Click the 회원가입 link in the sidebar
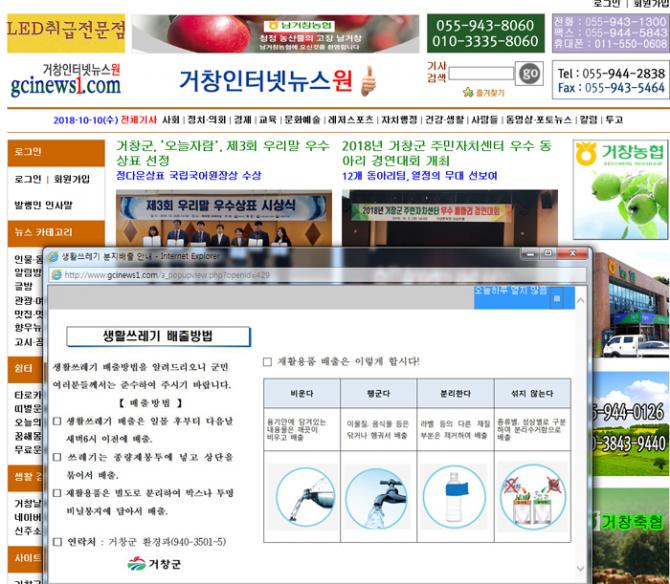Viewport: 670px width, 584px height. [71, 179]
